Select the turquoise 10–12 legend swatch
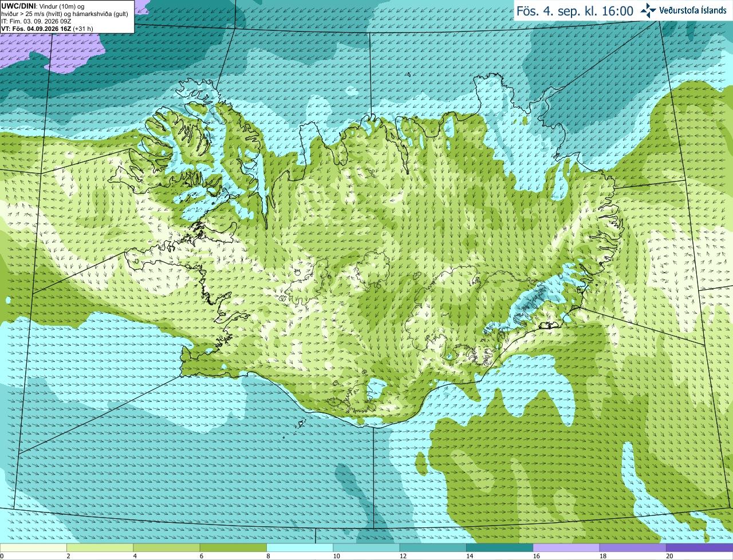This screenshot has height=560, width=733. coord(366,547)
